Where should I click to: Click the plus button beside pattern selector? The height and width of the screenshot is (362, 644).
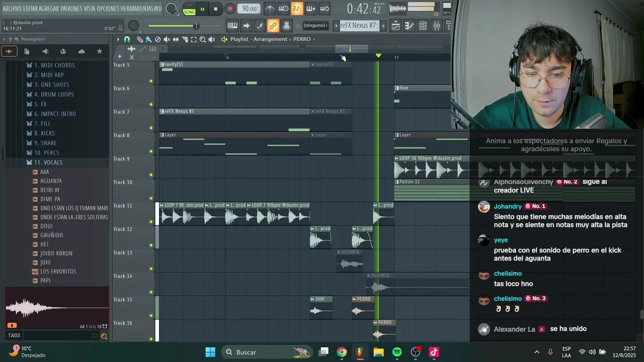click(383, 26)
